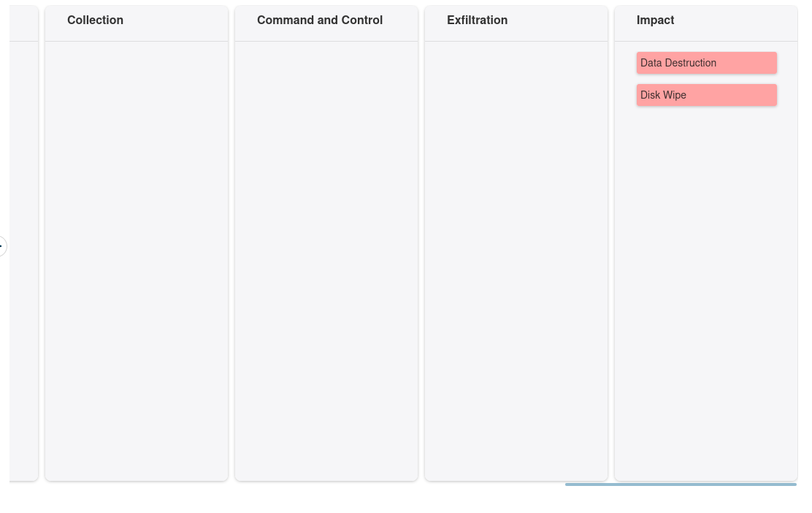This screenshot has width=812, height=513.
Task: Click empty space below Disk Wipe in Impact
Action: tap(706, 292)
